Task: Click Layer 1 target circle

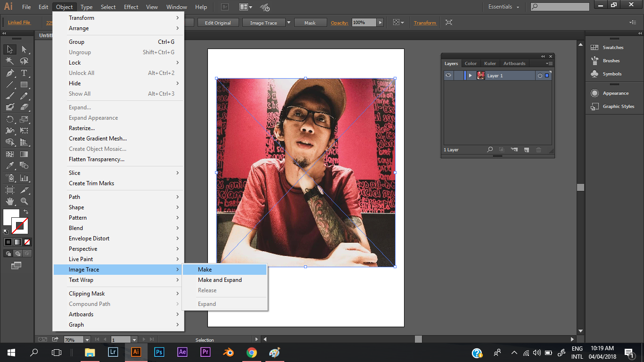Action: coord(540,75)
